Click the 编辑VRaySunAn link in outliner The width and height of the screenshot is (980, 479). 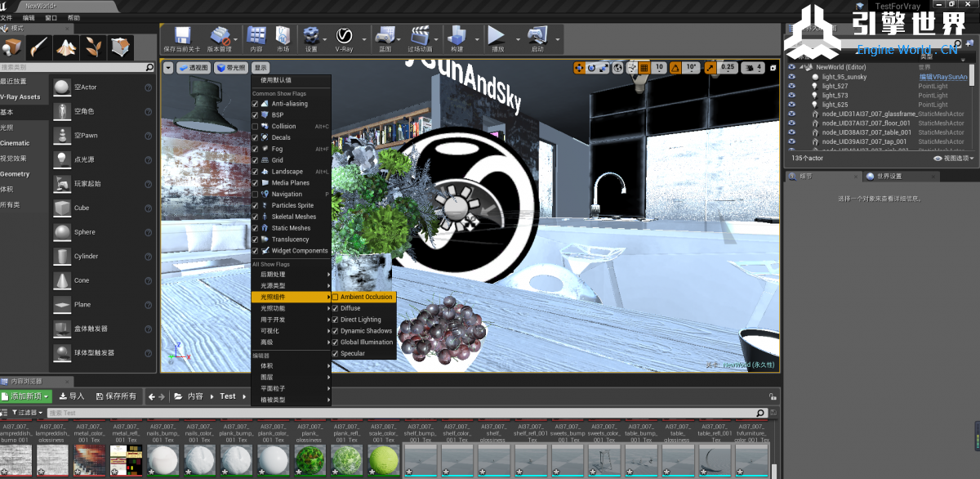942,77
